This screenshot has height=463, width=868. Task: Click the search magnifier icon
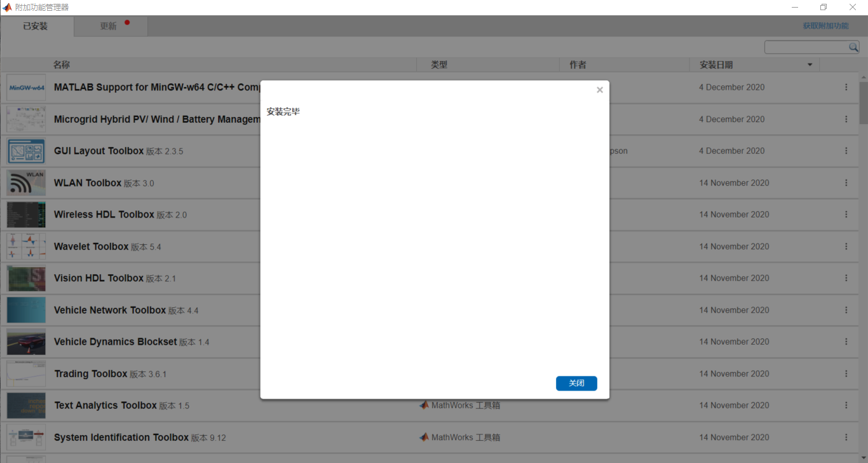[854, 47]
